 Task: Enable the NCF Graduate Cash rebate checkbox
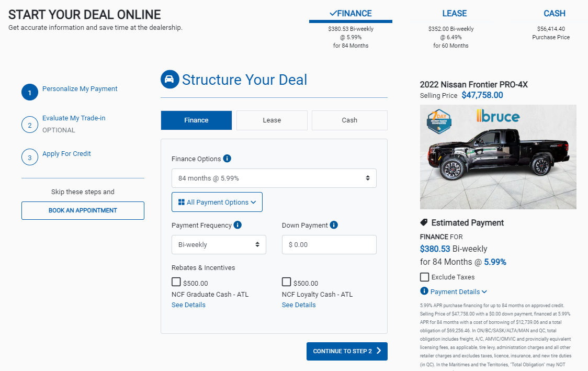176,282
